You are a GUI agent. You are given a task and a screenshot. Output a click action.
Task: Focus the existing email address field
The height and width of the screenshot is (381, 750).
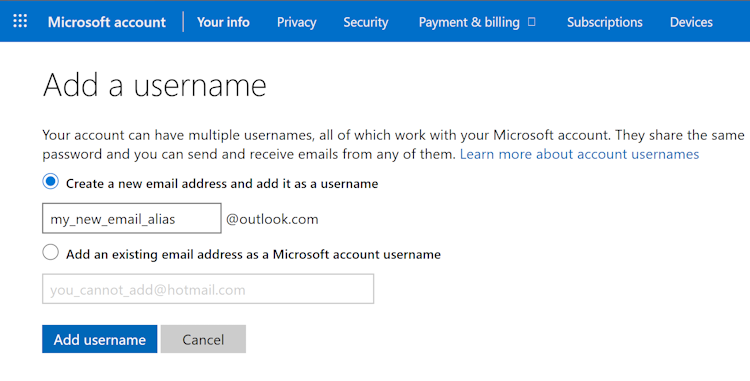pyautogui.click(x=208, y=289)
